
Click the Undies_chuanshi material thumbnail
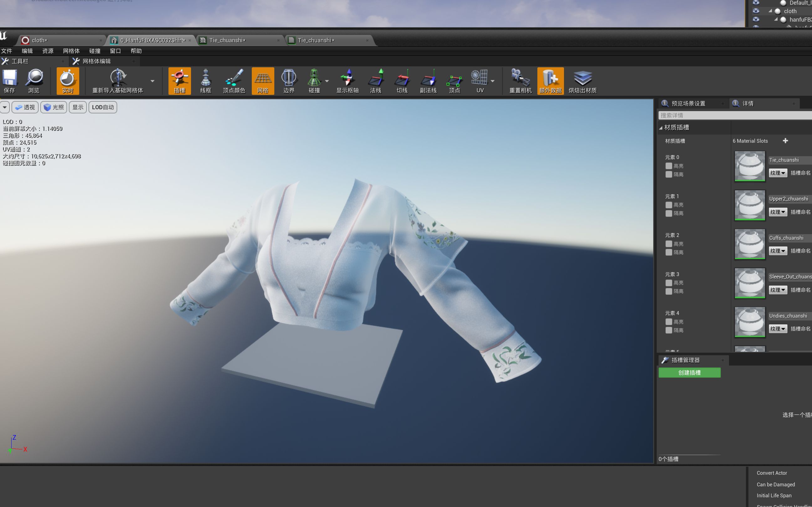click(x=749, y=322)
